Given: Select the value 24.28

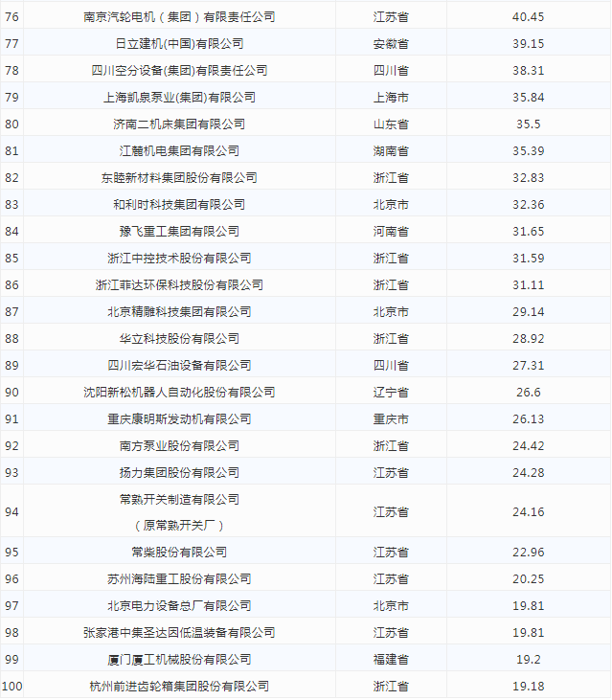Looking at the screenshot, I should point(528,472).
